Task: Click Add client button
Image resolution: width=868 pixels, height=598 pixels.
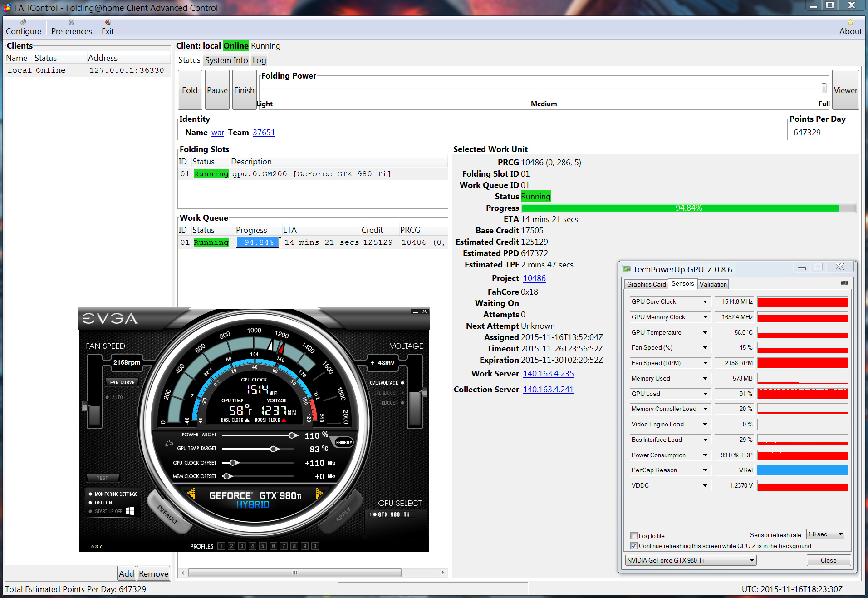Action: (x=126, y=573)
